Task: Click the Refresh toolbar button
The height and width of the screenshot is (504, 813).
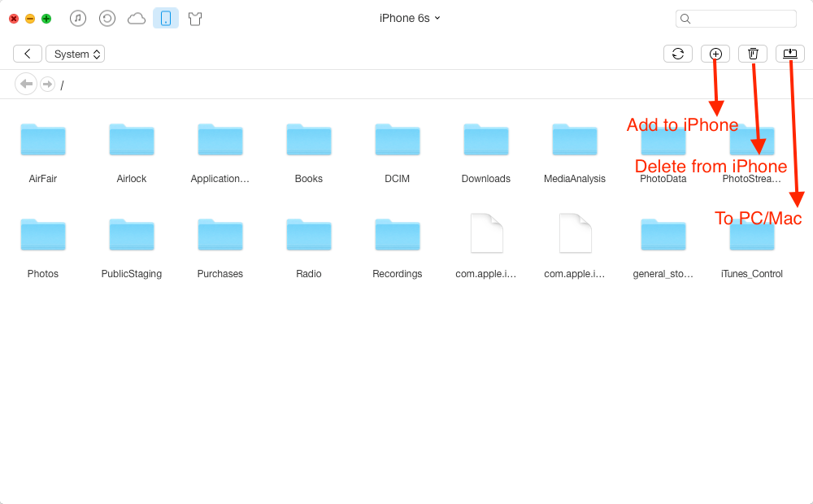Action: click(x=678, y=54)
